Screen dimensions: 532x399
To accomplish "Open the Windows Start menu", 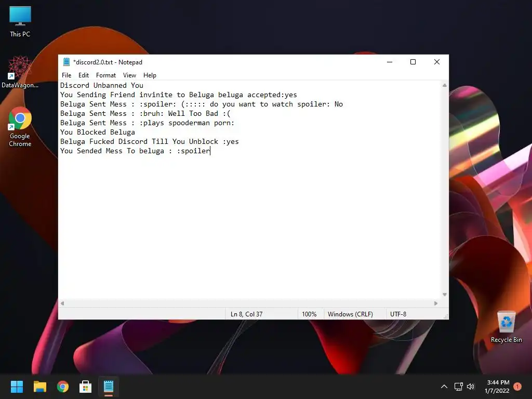I will click(17, 387).
